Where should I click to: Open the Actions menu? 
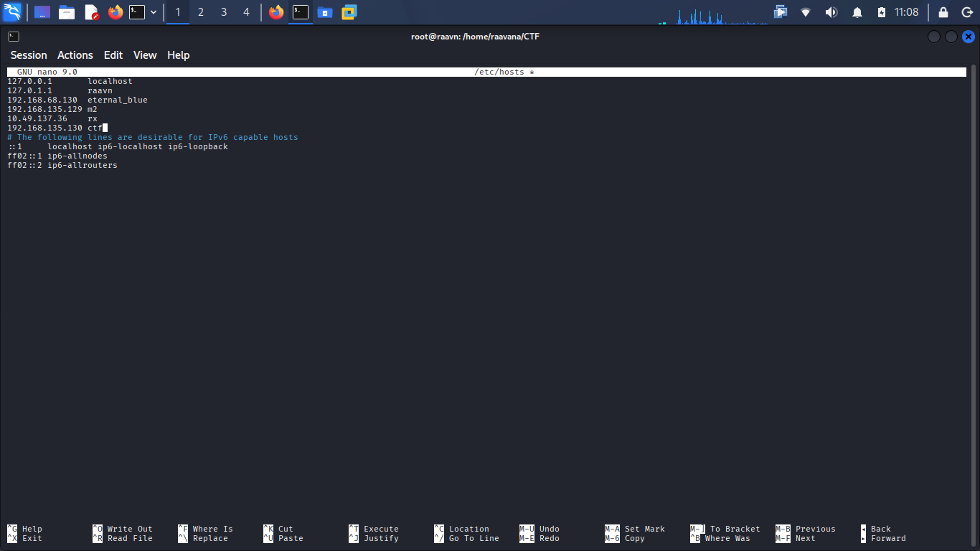point(75,55)
